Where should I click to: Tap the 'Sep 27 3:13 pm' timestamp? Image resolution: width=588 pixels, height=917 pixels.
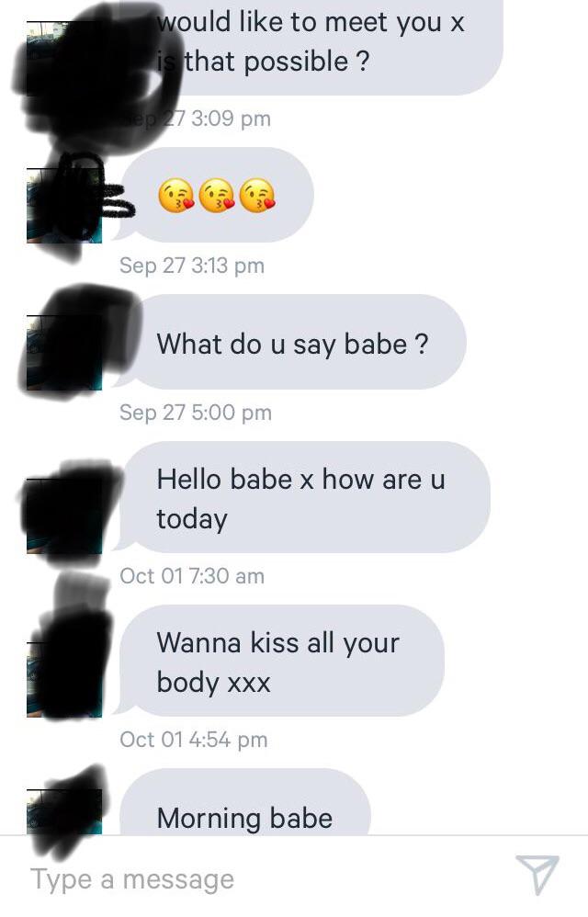point(192,266)
